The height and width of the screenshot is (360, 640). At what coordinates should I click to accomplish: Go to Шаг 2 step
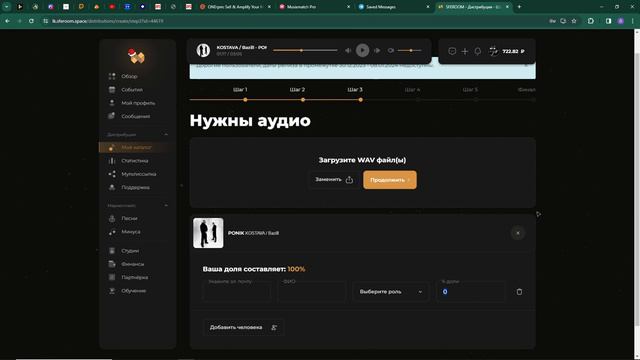tap(297, 90)
